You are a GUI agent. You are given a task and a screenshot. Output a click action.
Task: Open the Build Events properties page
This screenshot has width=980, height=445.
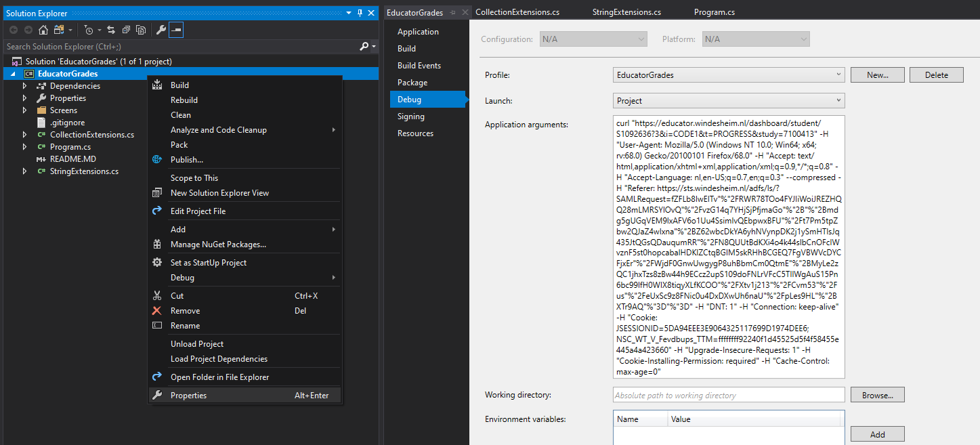point(419,66)
